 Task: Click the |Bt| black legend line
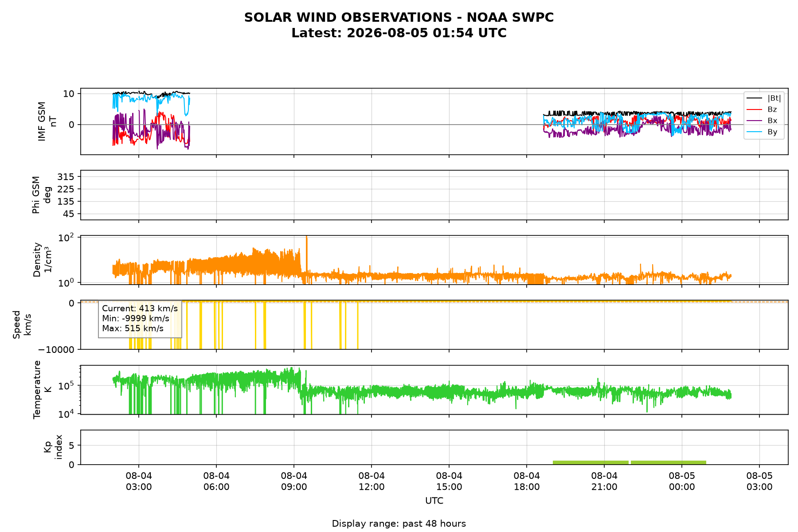(754, 98)
